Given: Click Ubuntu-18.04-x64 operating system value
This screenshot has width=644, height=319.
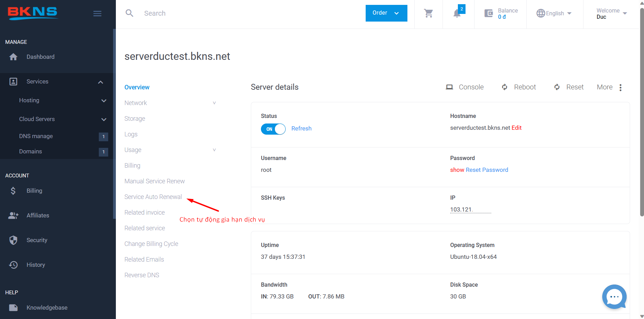Looking at the screenshot, I should click(x=473, y=257).
